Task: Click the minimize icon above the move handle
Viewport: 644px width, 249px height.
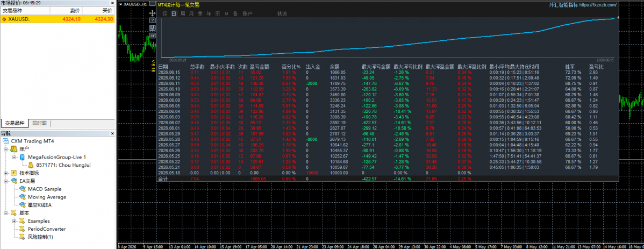Action: (152, 3)
